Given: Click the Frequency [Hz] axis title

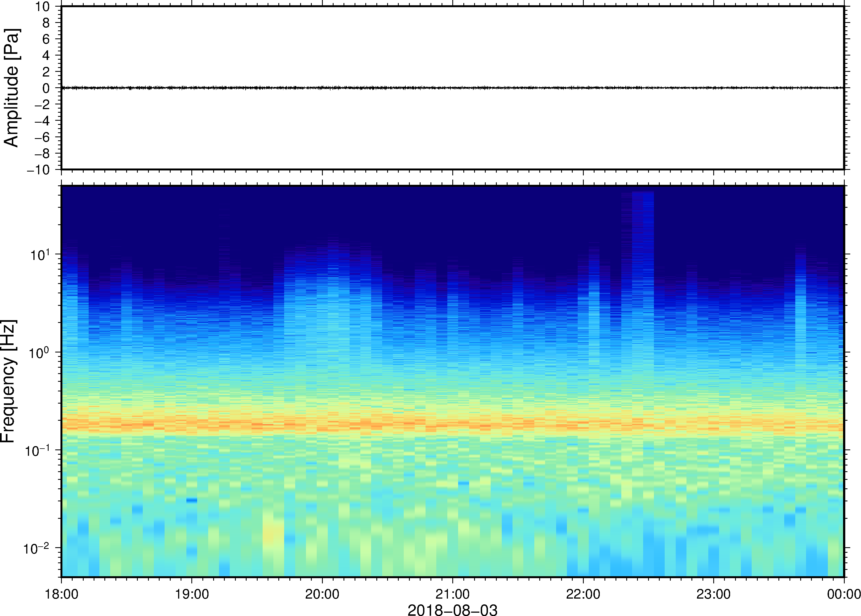Looking at the screenshot, I should [8, 381].
